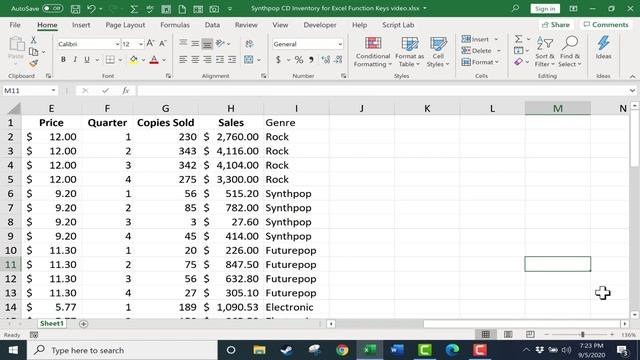Click the Windows Start button
Image resolution: width=640 pixels, height=360 pixels.
pyautogui.click(x=13, y=350)
